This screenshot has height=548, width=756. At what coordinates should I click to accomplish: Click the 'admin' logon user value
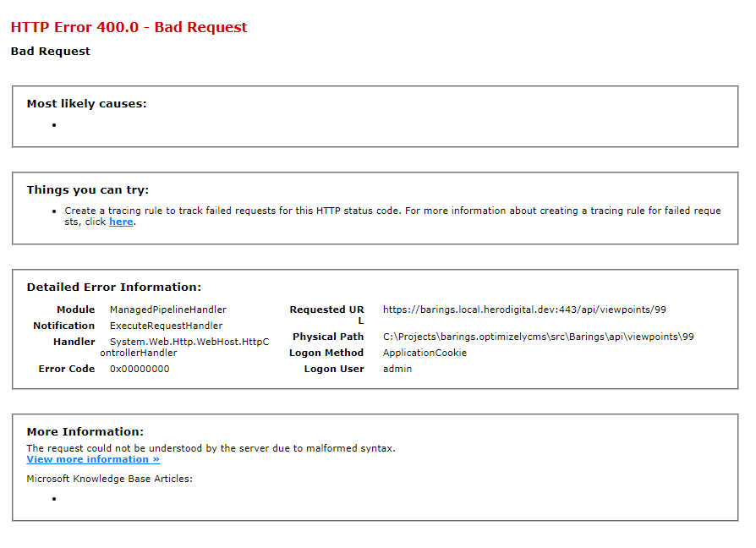(x=397, y=369)
